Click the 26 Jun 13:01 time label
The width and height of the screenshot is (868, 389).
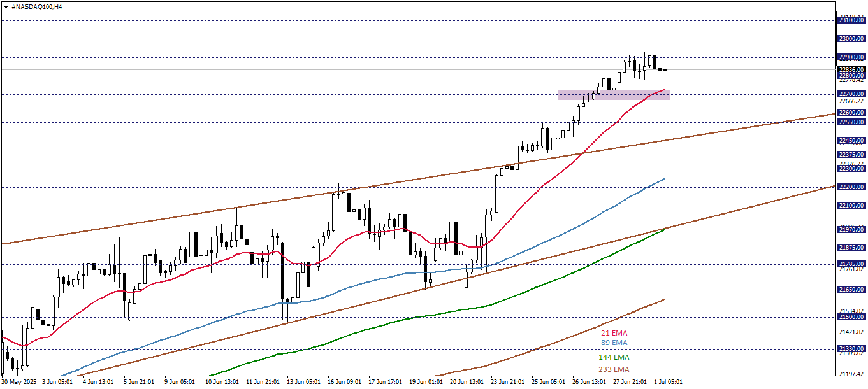[588, 382]
